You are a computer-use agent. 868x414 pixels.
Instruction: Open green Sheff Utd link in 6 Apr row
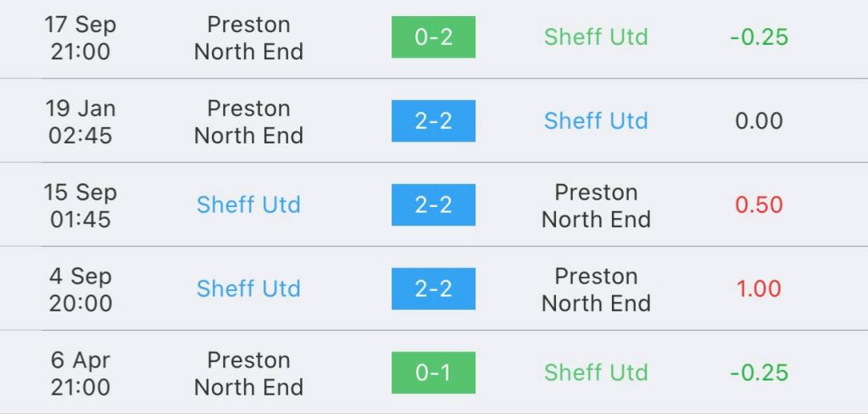pos(596,373)
